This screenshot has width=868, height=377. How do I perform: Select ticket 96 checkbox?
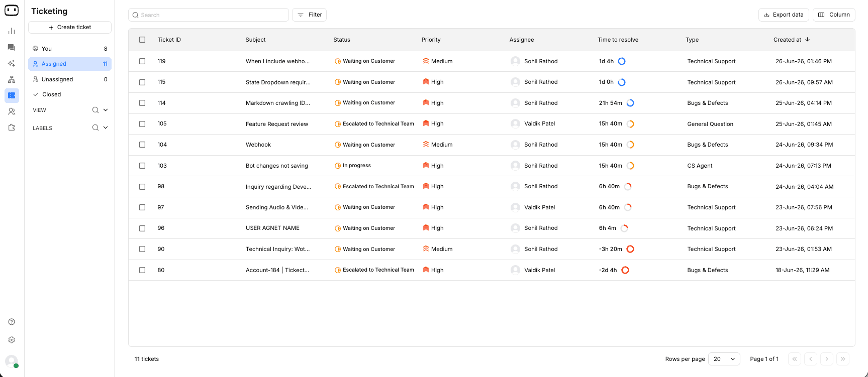142,228
